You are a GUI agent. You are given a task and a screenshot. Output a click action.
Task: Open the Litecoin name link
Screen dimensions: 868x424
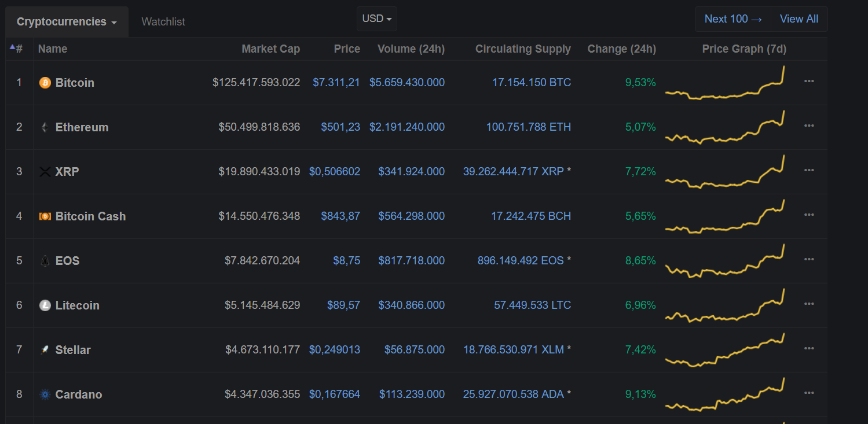78,305
